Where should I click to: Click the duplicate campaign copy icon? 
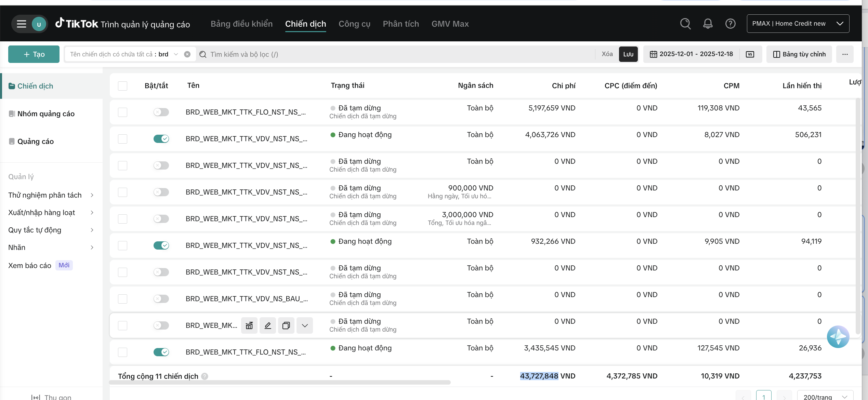pyautogui.click(x=286, y=325)
